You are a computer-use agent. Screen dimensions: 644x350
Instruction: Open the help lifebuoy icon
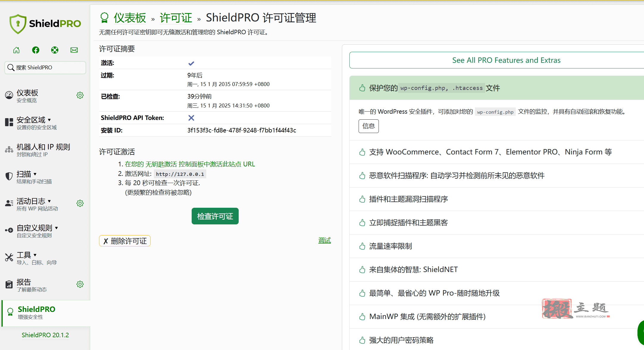pos(55,50)
